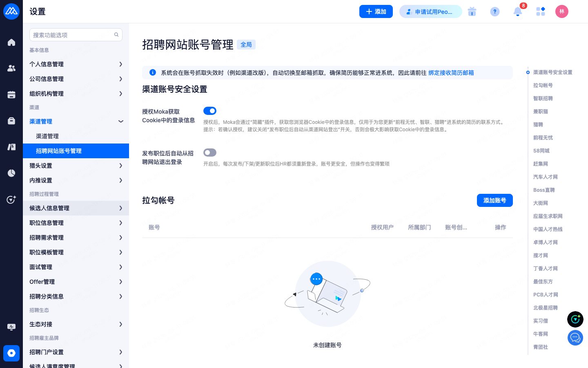
Task: Click the 授权用户 column header
Action: click(382, 227)
